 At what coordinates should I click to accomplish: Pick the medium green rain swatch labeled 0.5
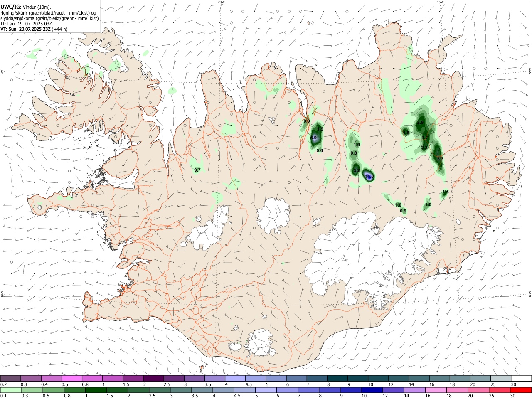point(53,390)
